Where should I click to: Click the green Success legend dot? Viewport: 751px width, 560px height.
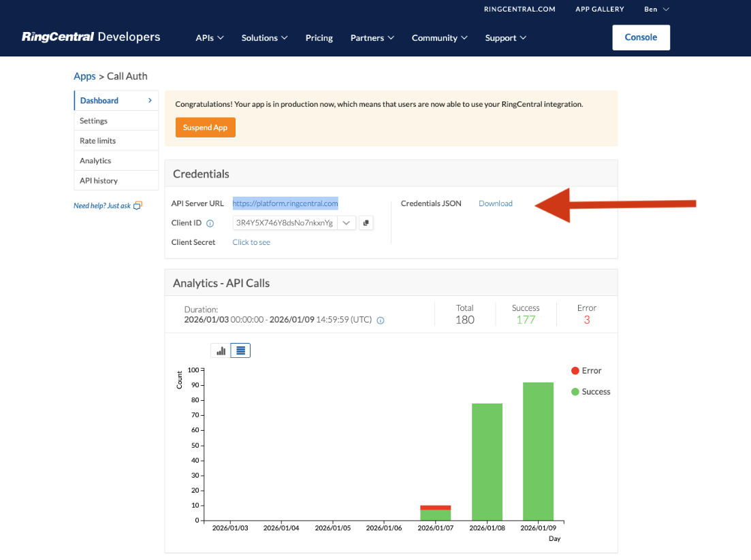tap(575, 391)
